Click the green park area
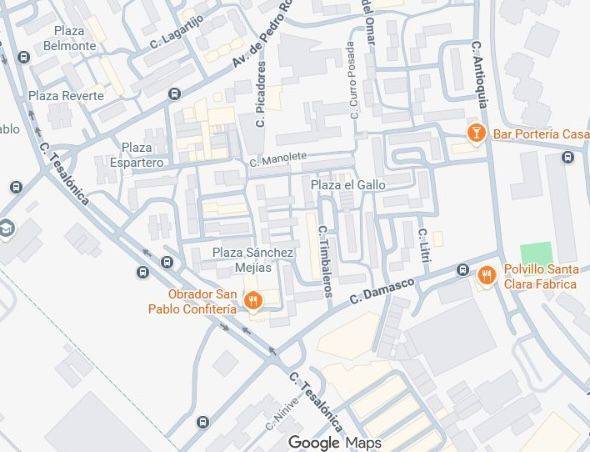 [x=537, y=254]
